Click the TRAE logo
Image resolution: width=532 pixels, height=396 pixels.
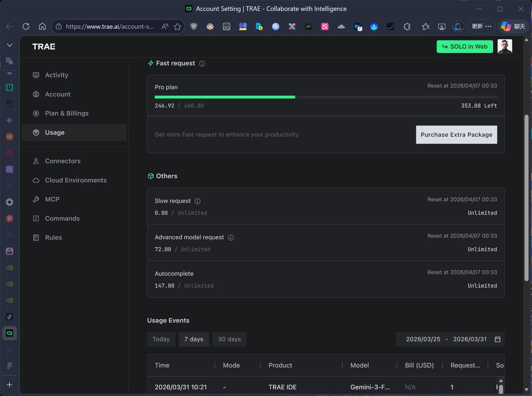click(43, 46)
